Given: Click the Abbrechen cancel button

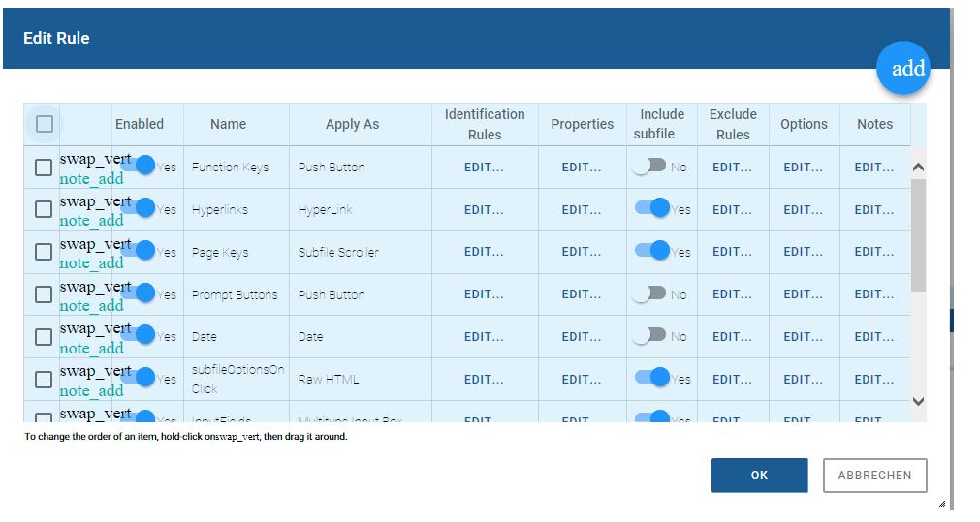Looking at the screenshot, I should click(x=874, y=476).
